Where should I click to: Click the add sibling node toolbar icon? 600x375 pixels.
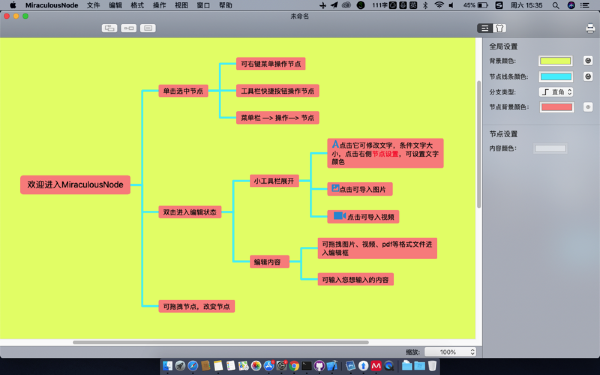click(129, 28)
